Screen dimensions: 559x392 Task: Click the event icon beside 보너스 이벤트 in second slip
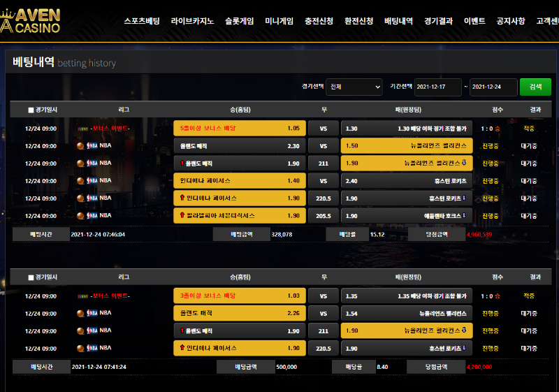(82, 296)
